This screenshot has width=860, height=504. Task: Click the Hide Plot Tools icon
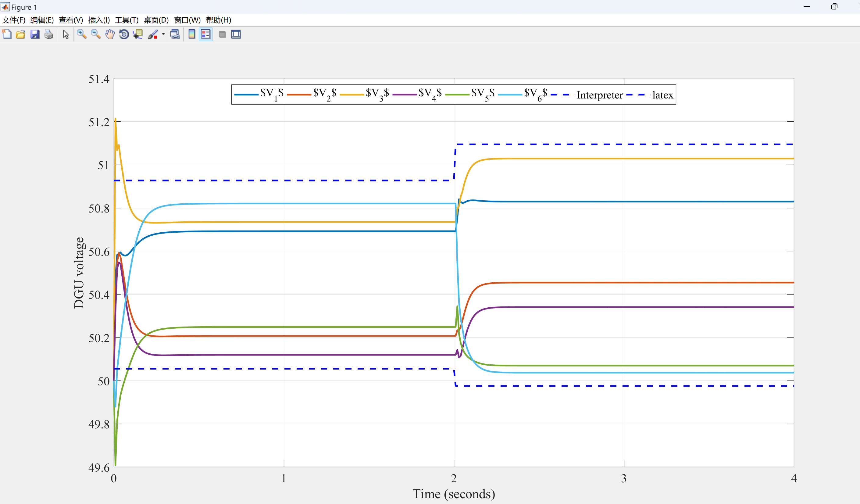coord(222,34)
